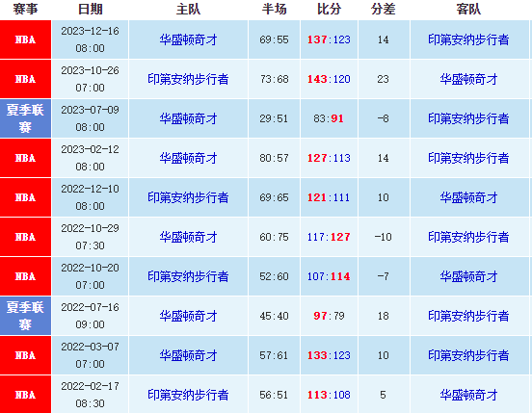Select 华盛顿奇才 in the 2022-10-20 row
532x413 pixels.
468,276
